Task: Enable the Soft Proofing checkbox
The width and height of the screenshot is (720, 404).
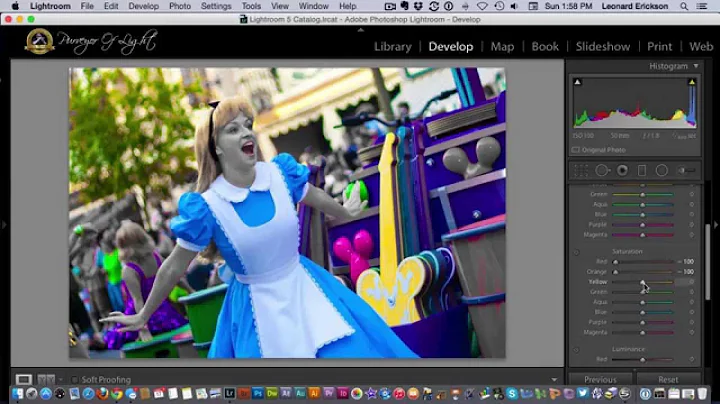Action: pos(75,380)
